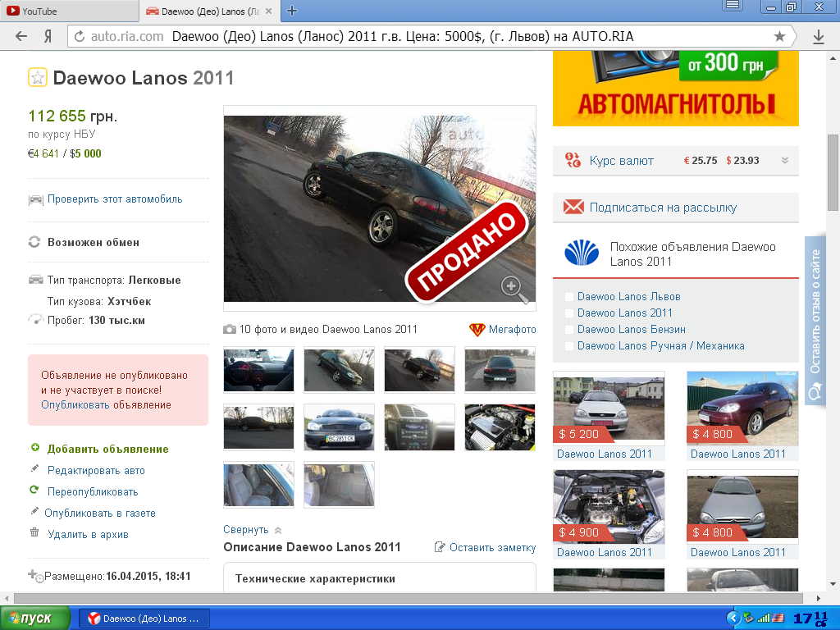The image size is (840, 630).
Task: Open new tab with plus button
Action: (x=292, y=11)
